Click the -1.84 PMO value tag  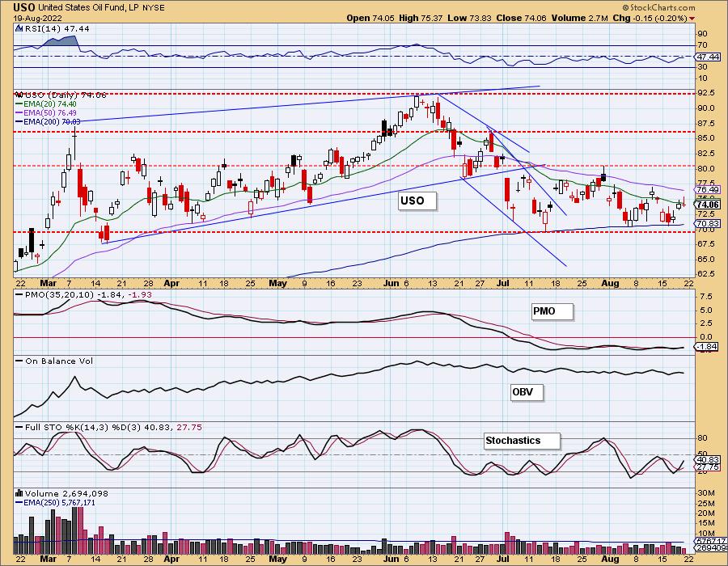coord(707,347)
